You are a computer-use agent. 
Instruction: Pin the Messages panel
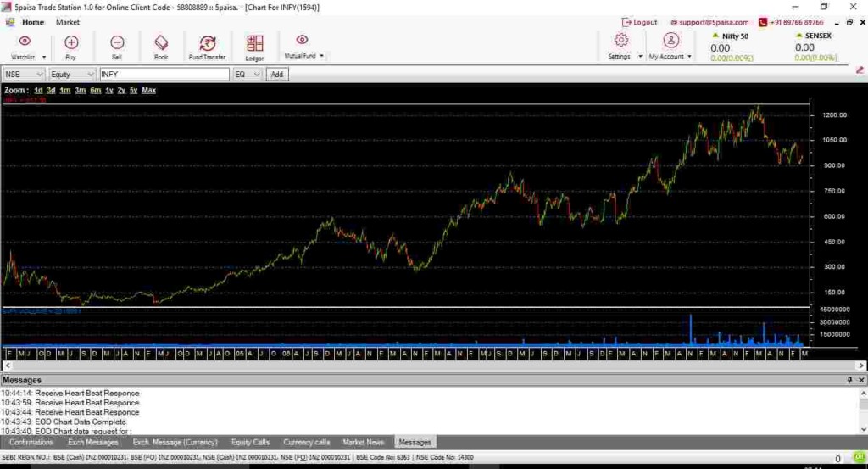tap(849, 380)
